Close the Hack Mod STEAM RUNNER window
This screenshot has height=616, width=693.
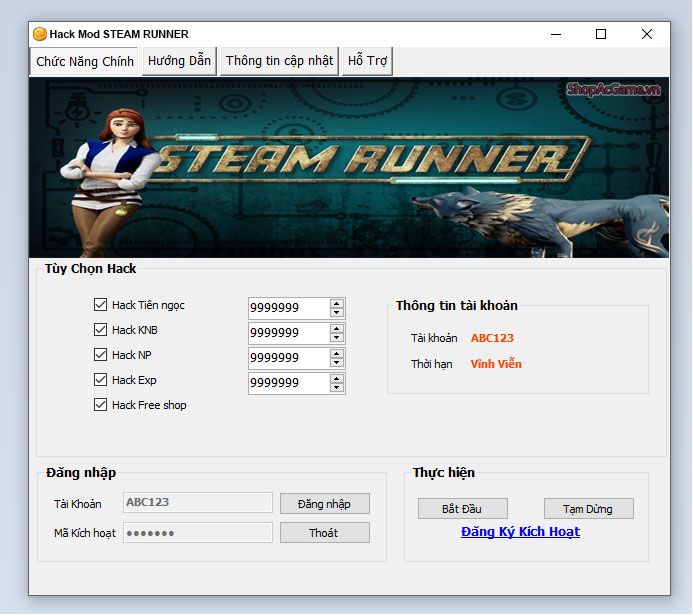click(x=647, y=34)
